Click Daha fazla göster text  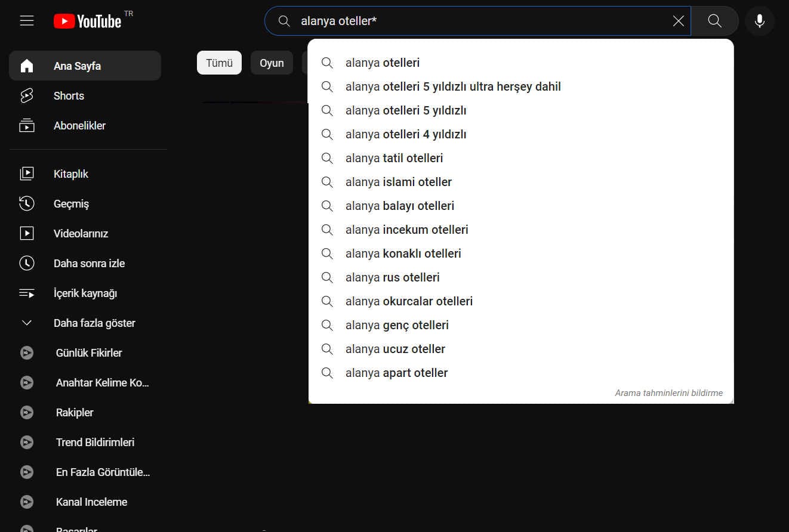click(x=94, y=323)
